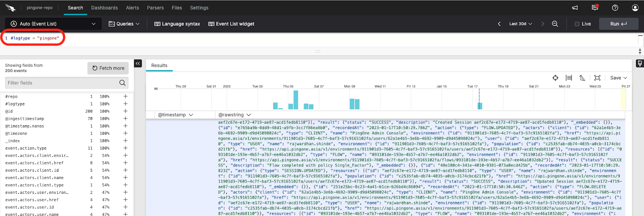
Task: Click the sort ascending icon above results
Action: (x=582, y=78)
